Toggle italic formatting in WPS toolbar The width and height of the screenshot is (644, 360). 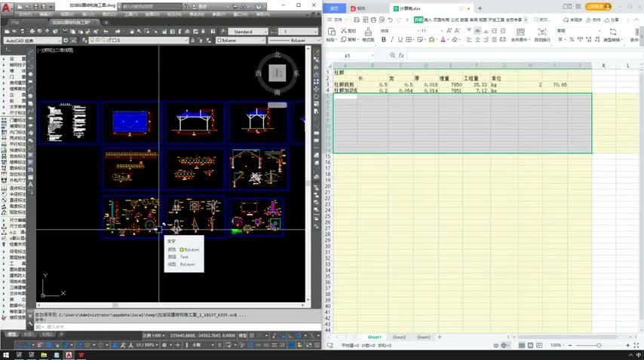[x=393, y=39]
